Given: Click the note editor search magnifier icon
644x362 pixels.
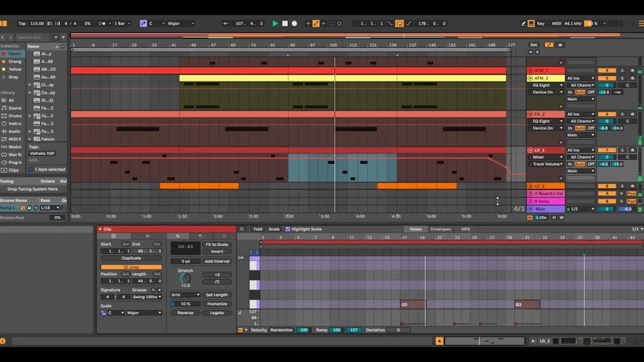Looking at the screenshot, I should click(242, 229).
